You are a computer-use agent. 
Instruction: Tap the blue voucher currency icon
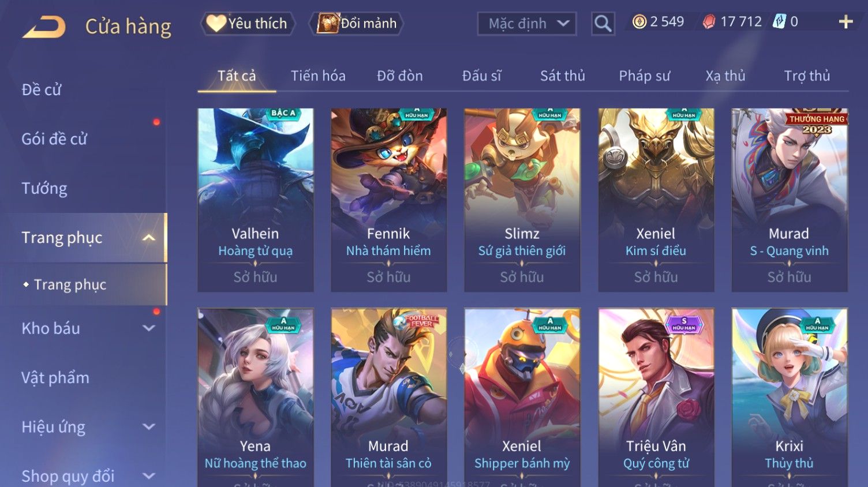click(779, 22)
